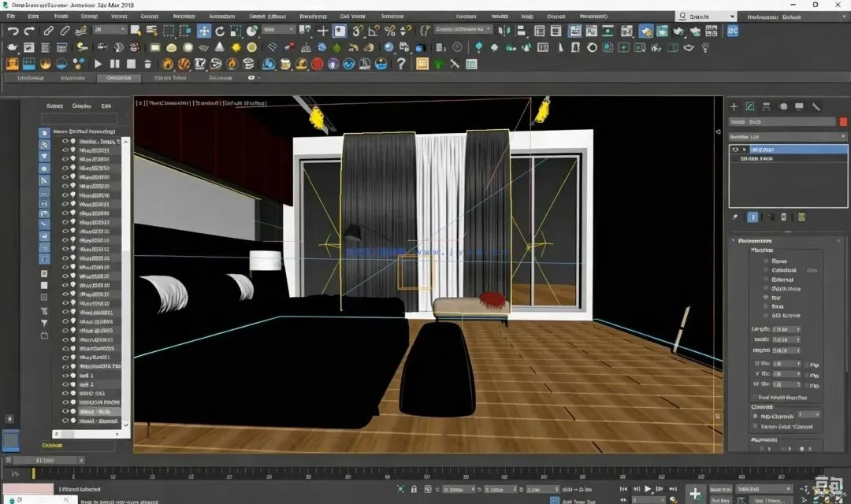Select the Select and Rotate tool
This screenshot has width=851, height=504.
220,31
